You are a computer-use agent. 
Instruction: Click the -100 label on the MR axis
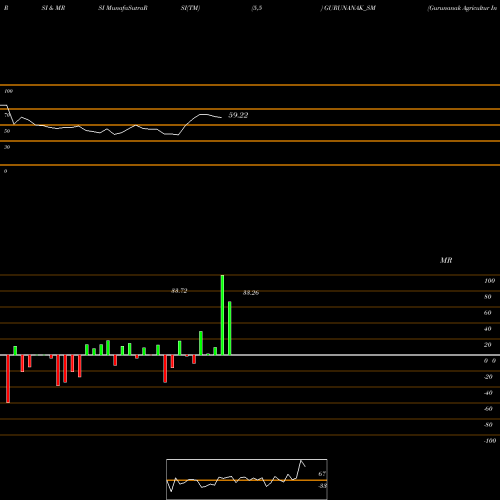490,441
